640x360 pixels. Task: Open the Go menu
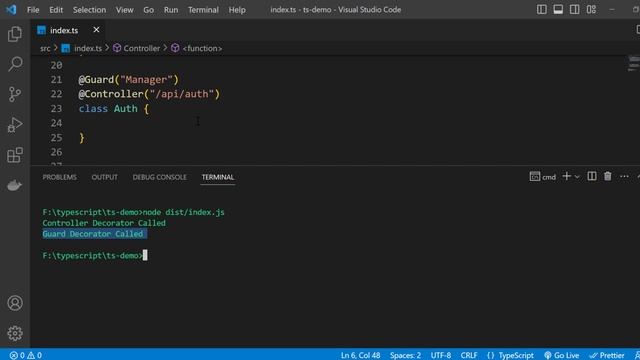coord(149,9)
